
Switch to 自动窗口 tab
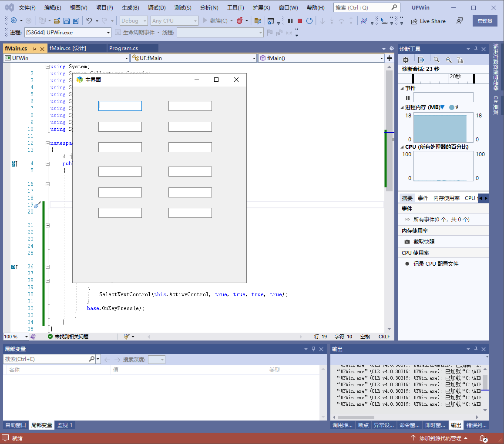15,425
